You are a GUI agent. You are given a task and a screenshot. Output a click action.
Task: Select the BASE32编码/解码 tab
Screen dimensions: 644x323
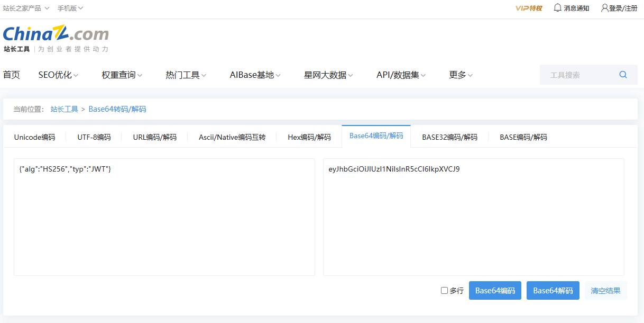coord(449,137)
